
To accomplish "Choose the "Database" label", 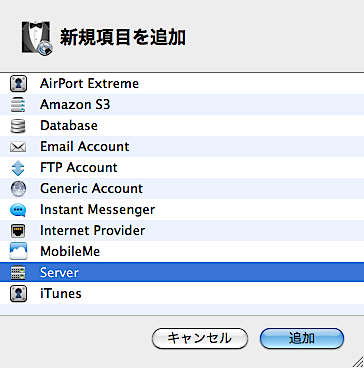I will [69, 126].
